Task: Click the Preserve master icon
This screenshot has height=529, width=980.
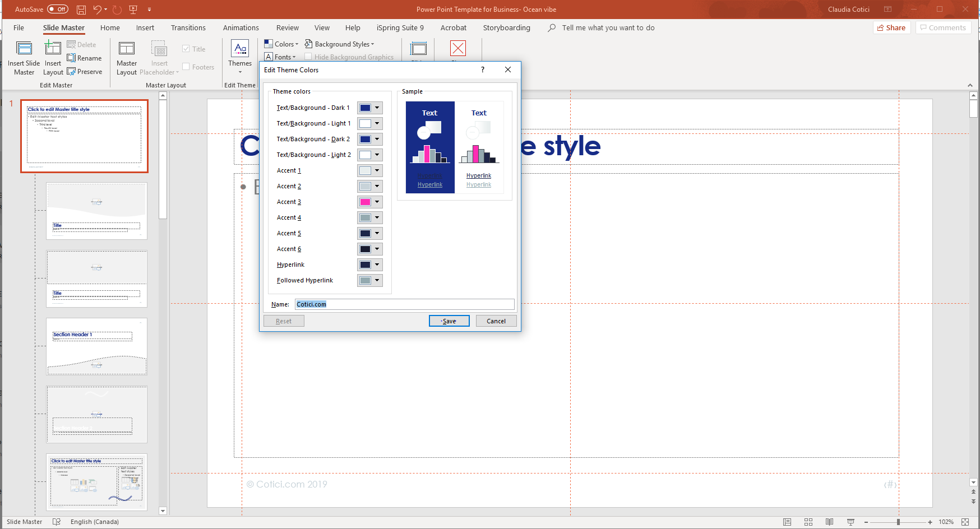Action: pyautogui.click(x=71, y=71)
